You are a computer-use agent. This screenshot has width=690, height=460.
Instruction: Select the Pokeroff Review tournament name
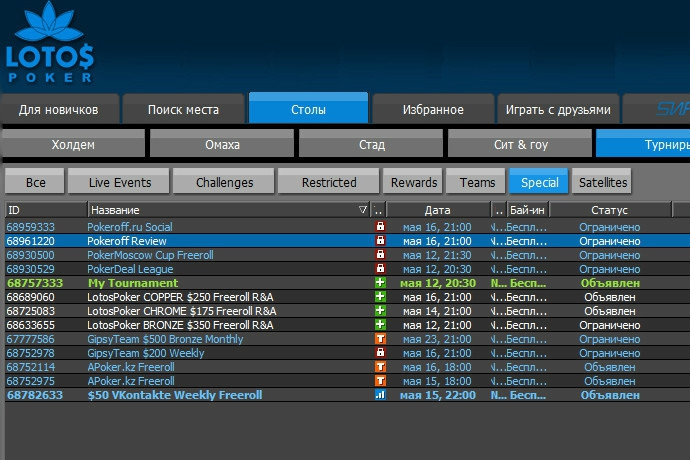[127, 241]
